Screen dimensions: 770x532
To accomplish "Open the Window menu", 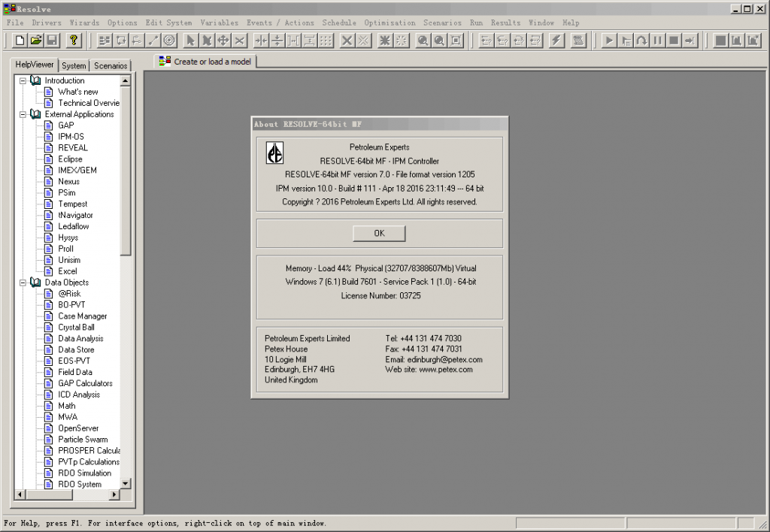I will [541, 23].
